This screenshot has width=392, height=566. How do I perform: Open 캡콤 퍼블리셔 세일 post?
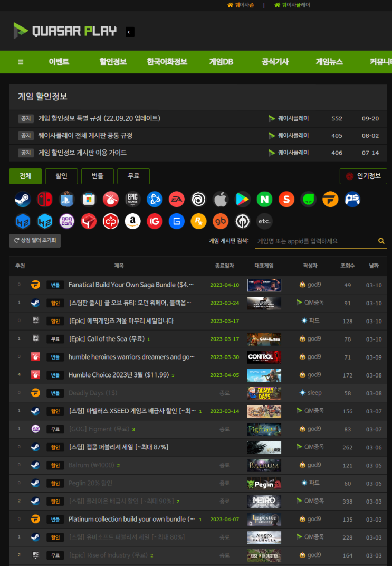[x=119, y=447]
